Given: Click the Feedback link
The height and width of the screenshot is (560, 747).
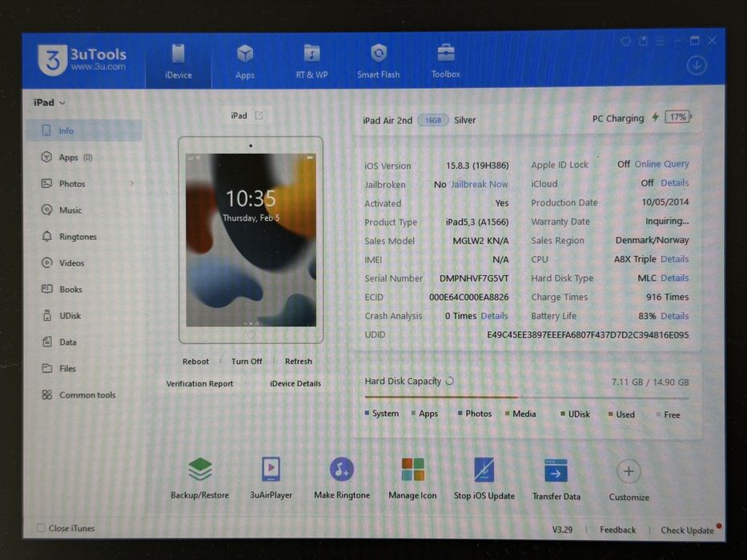Looking at the screenshot, I should coord(617,530).
